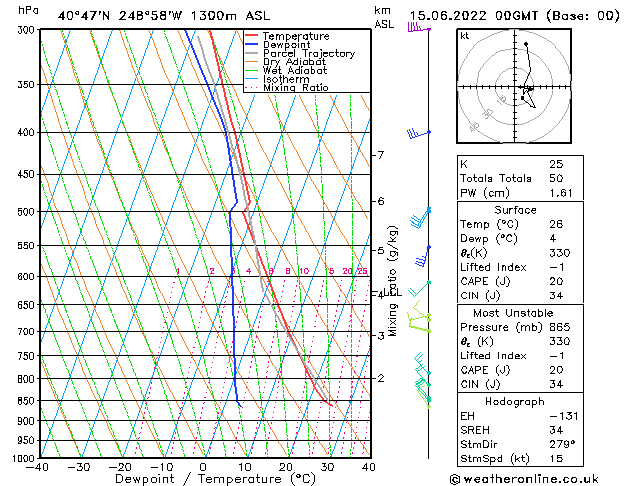This screenshot has width=629, height=486.
Task: Click the 'Dewpoint / Temperature (°C)' axis title
Action: (215, 479)
